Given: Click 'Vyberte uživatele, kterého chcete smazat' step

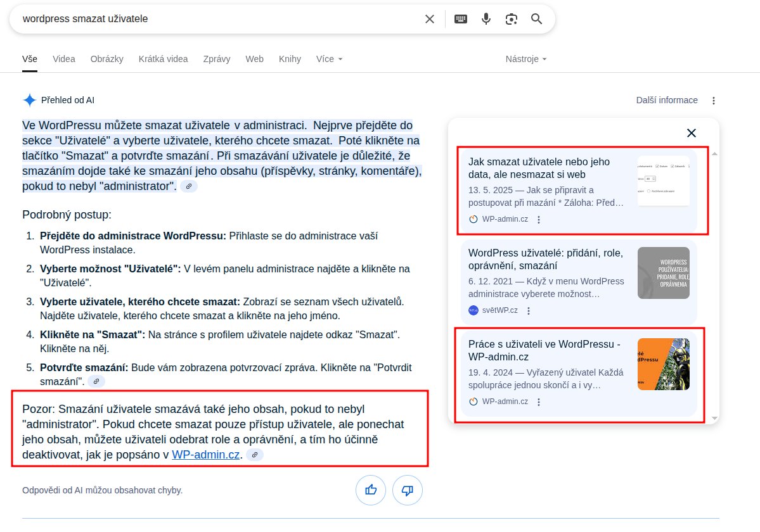Looking at the screenshot, I should click(139, 301).
